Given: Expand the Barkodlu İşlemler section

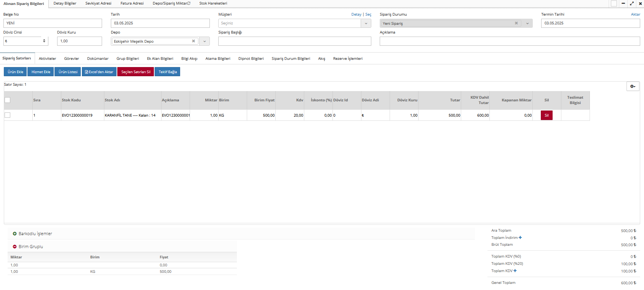Looking at the screenshot, I should pos(15,234).
